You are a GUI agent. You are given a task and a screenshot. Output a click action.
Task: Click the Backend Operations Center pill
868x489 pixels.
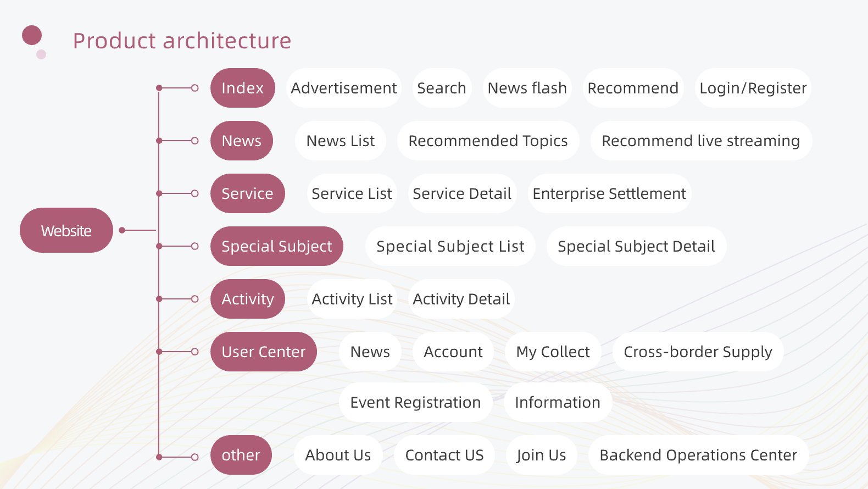tap(698, 455)
